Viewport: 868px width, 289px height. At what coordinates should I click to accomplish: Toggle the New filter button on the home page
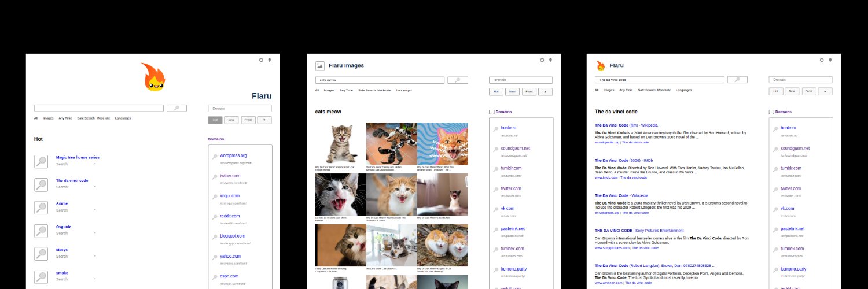(x=231, y=120)
